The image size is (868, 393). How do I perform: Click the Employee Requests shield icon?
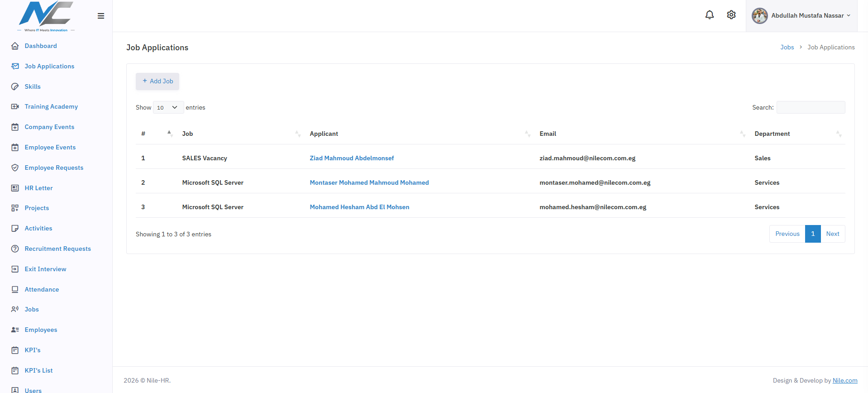point(15,168)
